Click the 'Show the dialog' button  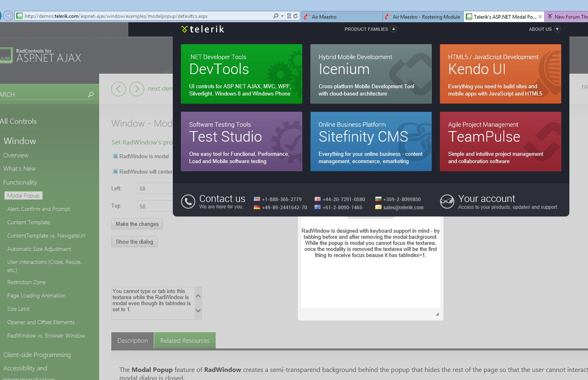pyautogui.click(x=134, y=242)
